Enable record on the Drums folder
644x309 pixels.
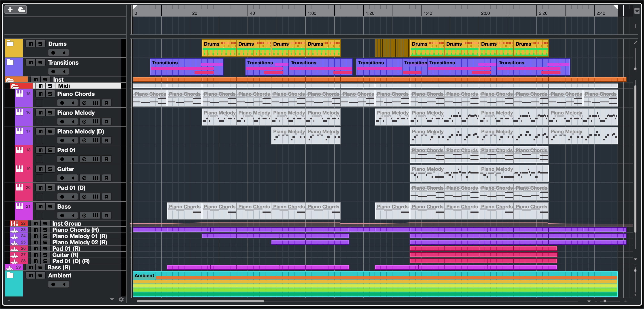pyautogui.click(x=53, y=53)
